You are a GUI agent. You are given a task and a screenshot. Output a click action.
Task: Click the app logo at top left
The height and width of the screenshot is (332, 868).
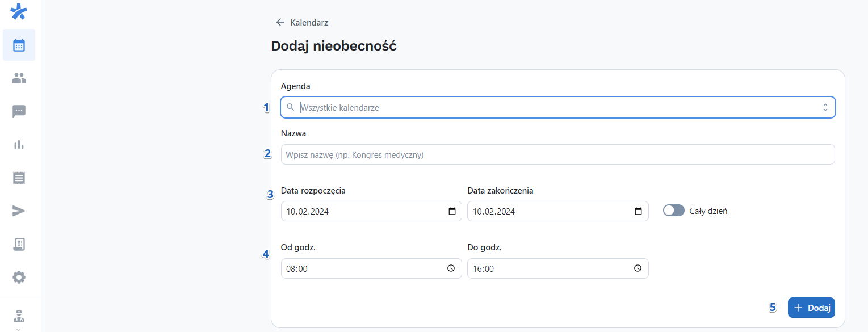19,11
